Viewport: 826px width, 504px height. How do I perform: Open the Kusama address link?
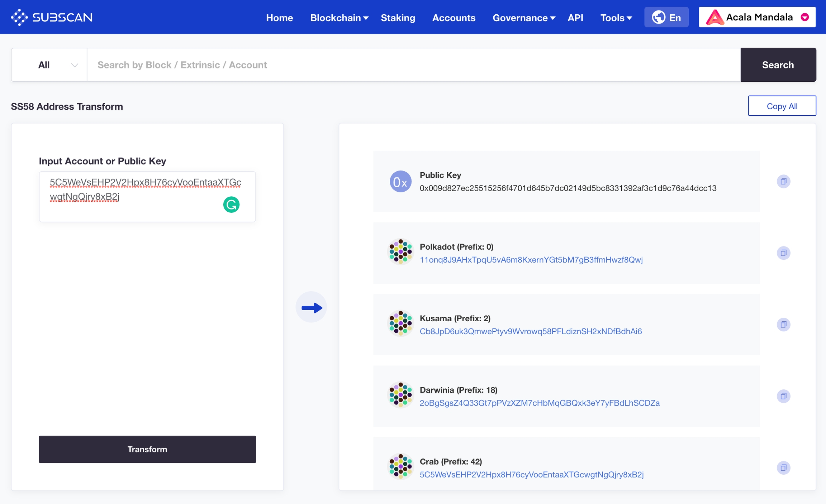[530, 331]
